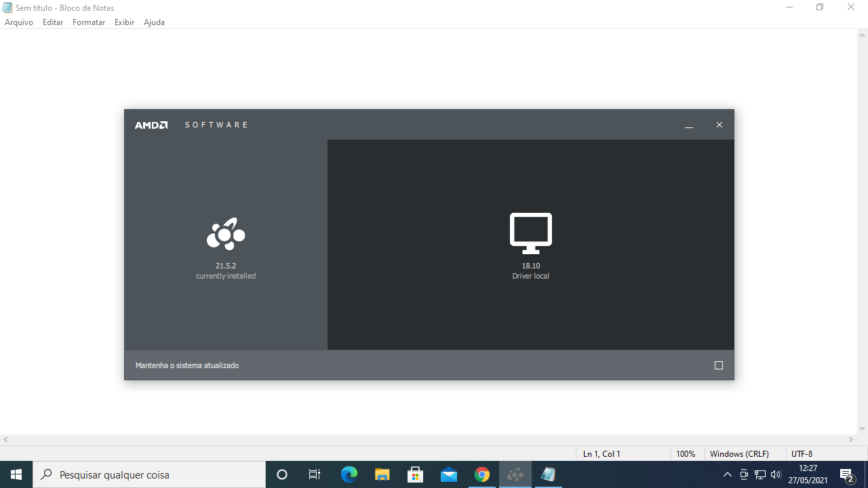The height and width of the screenshot is (488, 868).
Task: Switch to the Notepad taskbar button
Action: coord(548,474)
